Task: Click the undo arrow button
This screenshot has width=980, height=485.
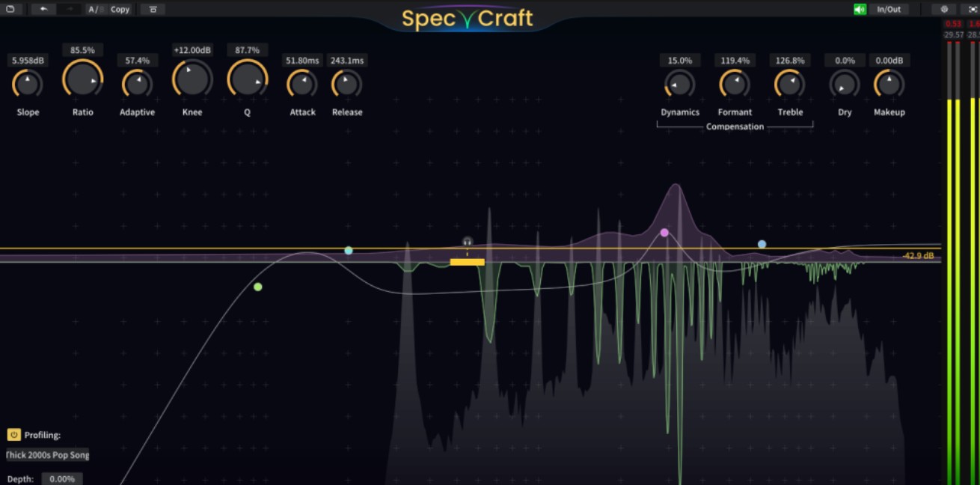Action: coord(43,9)
